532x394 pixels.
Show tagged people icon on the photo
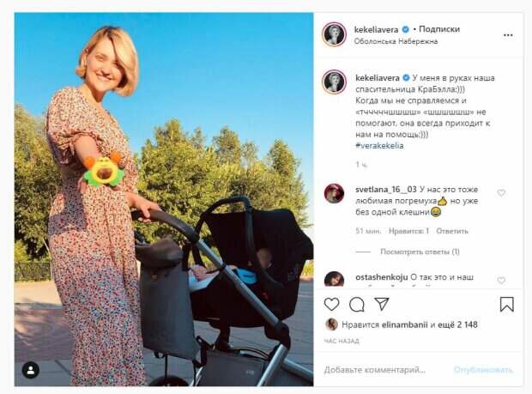pyautogui.click(x=31, y=370)
